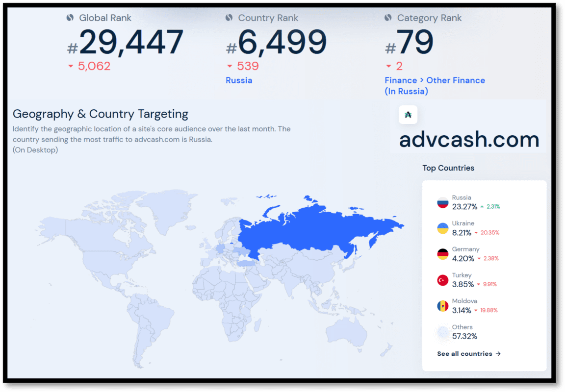Open the Other Finance subcategory link
Image resolution: width=565 pixels, height=392 pixels.
click(x=456, y=80)
